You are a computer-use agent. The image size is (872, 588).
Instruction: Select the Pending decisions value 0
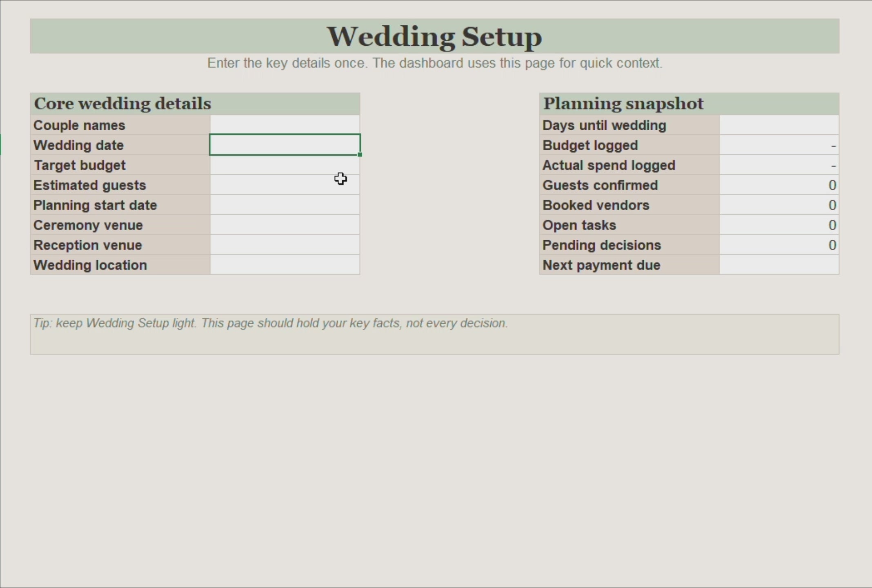[779, 245]
